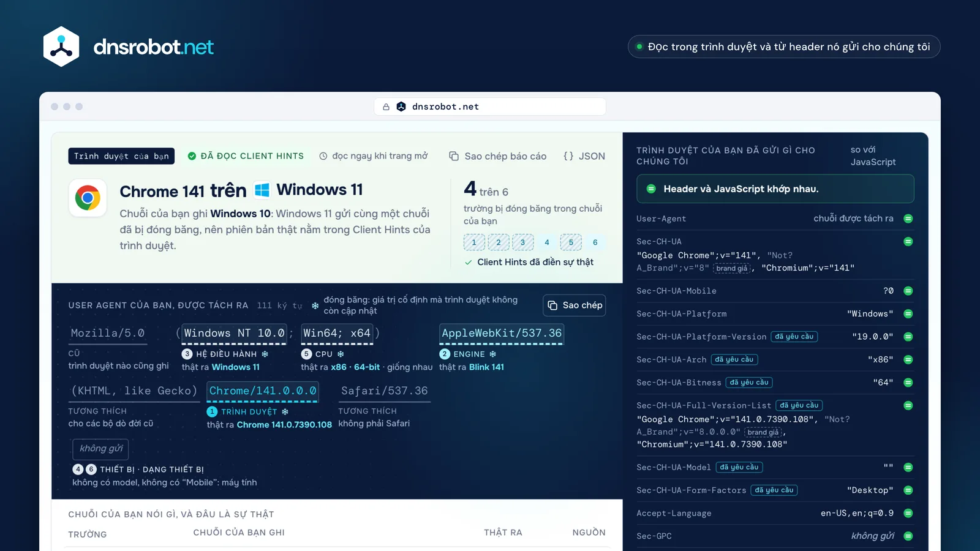Viewport: 980px width, 551px height.
Task: Click the green status dot on Sec-CH-UA-Platform row
Action: [908, 313]
